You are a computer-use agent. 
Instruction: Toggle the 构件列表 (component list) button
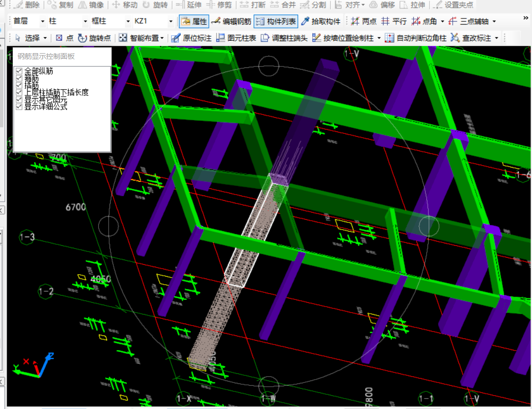tap(276, 21)
